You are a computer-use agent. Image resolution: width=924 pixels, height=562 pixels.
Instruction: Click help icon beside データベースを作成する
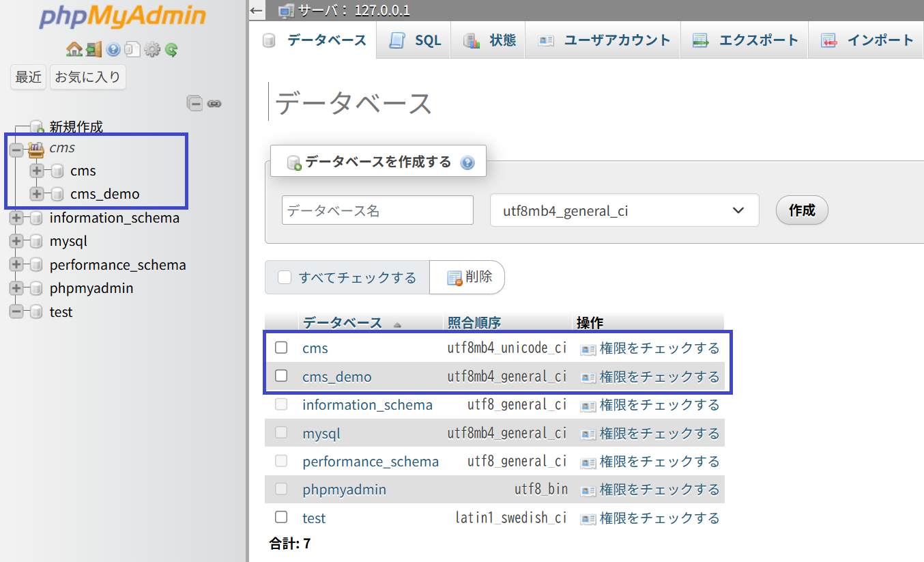(x=467, y=163)
